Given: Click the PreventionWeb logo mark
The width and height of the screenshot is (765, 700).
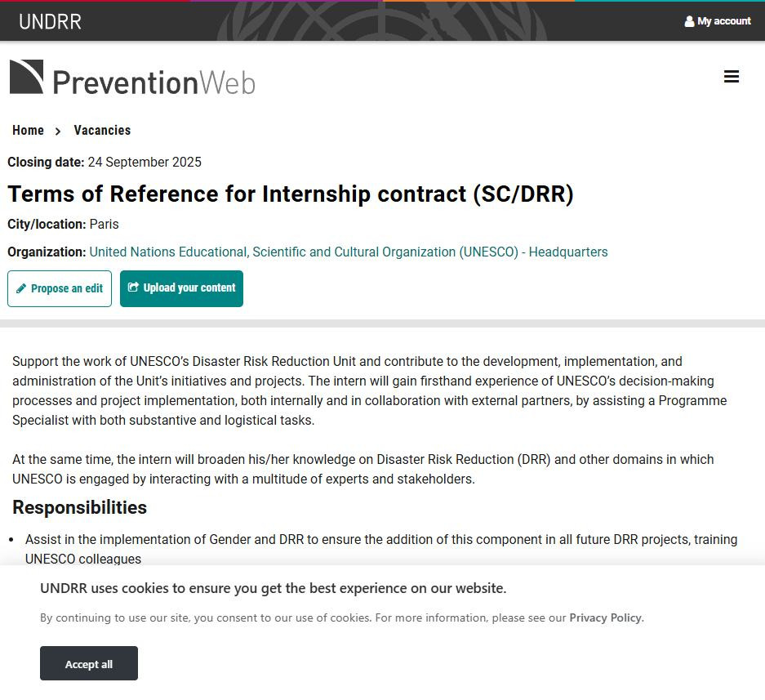Looking at the screenshot, I should [27, 77].
